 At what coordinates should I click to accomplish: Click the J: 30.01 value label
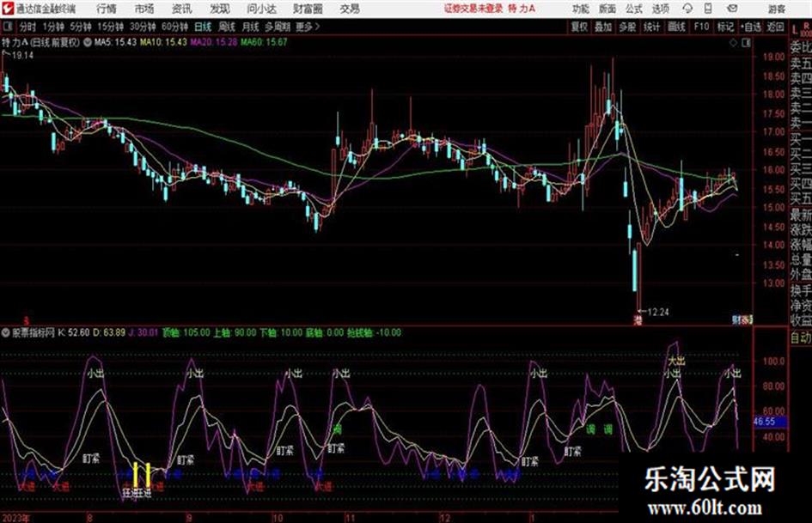click(143, 332)
